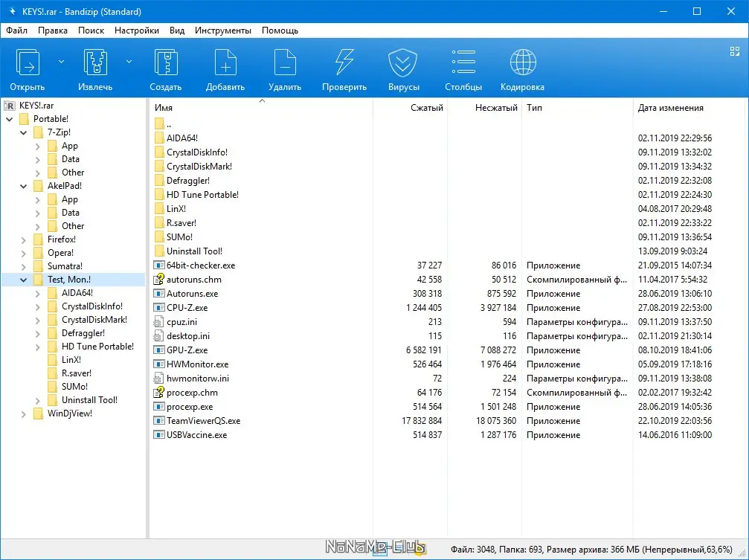Select the cpuz.ini config file icon
Screen dimensions: 749x560
[x=158, y=321]
